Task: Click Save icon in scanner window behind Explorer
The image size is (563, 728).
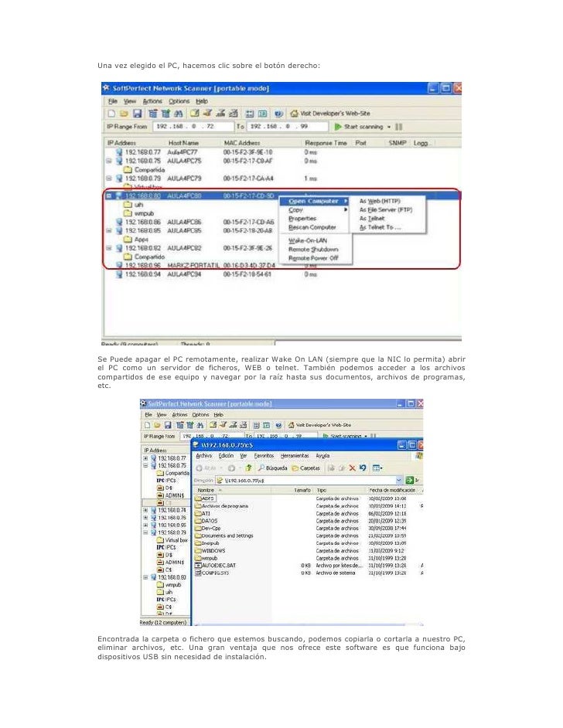Action: 168,425
